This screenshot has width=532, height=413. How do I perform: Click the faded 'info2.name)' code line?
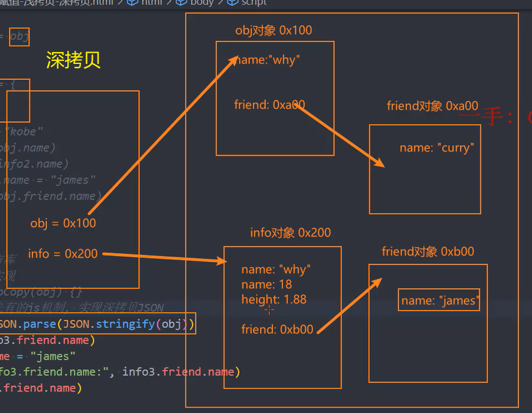pos(34,164)
